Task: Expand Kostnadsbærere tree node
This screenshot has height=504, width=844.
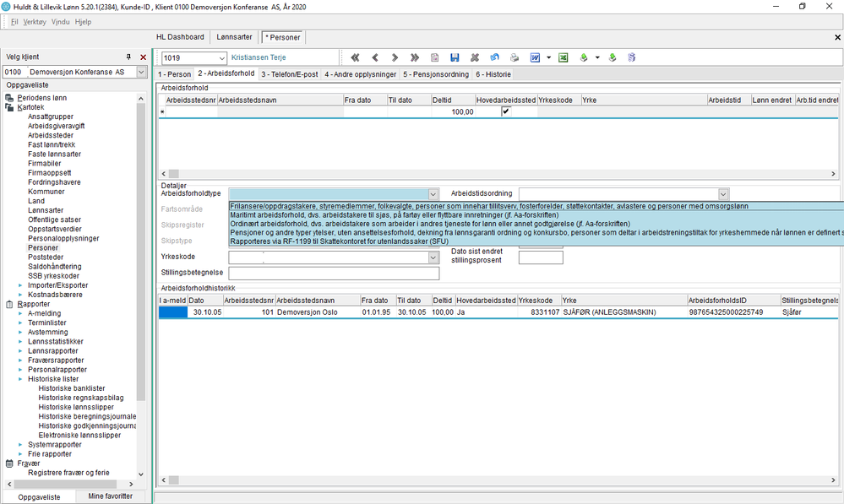Action: coord(20,295)
